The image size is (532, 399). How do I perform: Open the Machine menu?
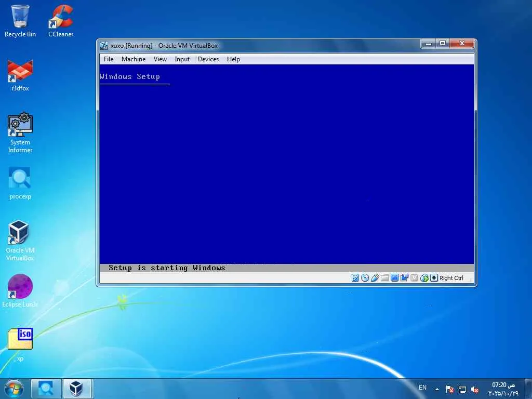134,59
